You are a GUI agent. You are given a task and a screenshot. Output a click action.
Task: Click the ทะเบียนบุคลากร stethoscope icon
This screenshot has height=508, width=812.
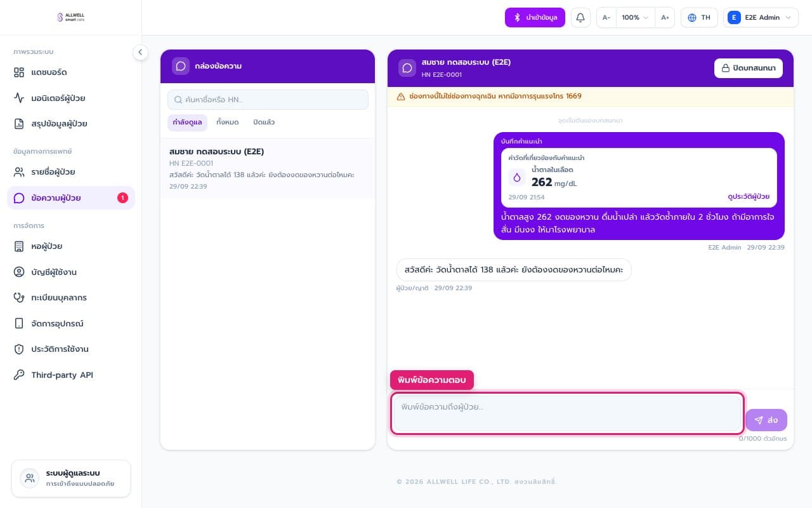[x=19, y=297]
